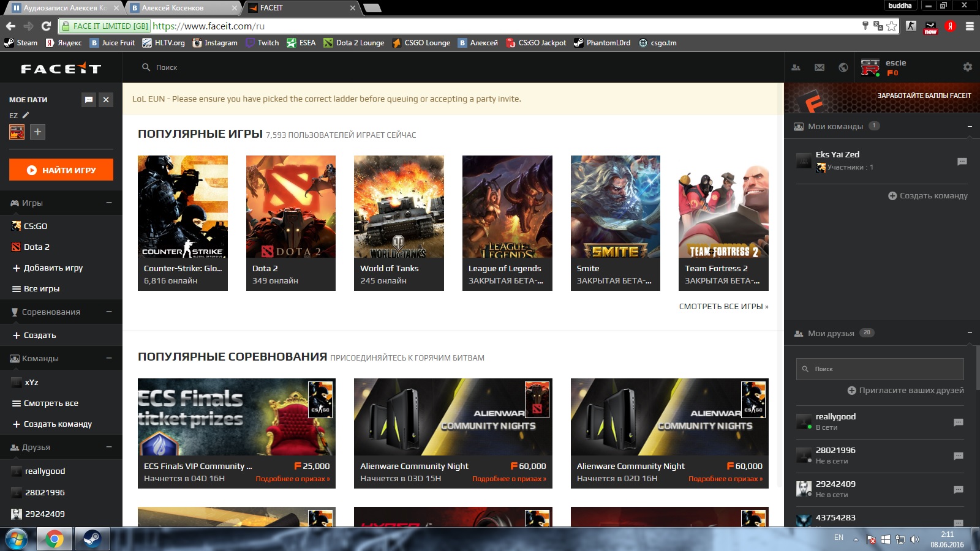Screen dimensions: 980x551
Task: Click the НАЙТИ ИГРУ button
Action: [x=61, y=170]
